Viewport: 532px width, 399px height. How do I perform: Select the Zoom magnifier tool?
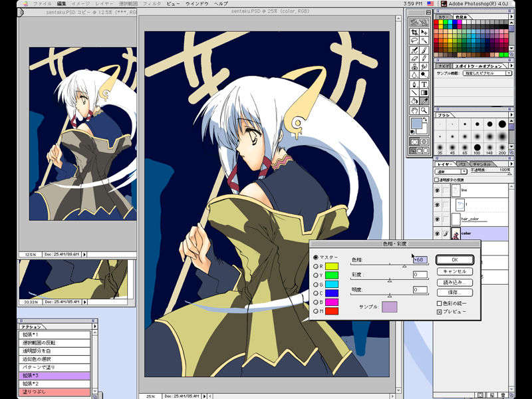coord(424,110)
